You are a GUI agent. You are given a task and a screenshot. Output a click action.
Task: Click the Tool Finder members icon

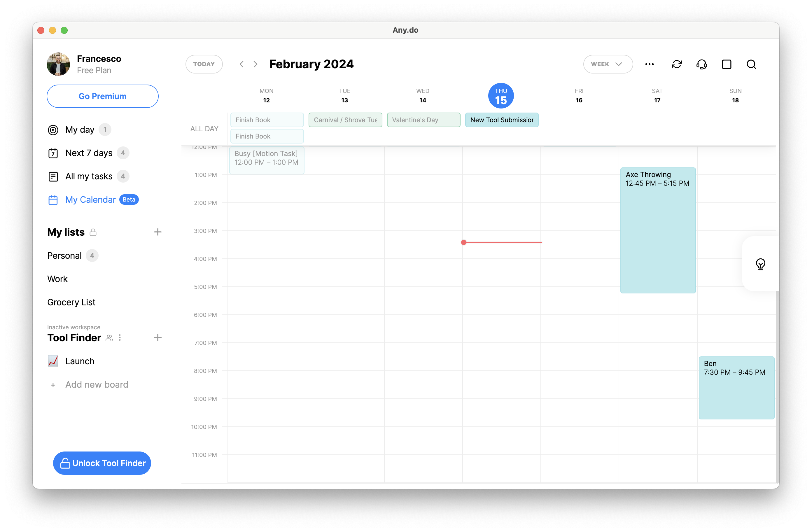coord(109,337)
